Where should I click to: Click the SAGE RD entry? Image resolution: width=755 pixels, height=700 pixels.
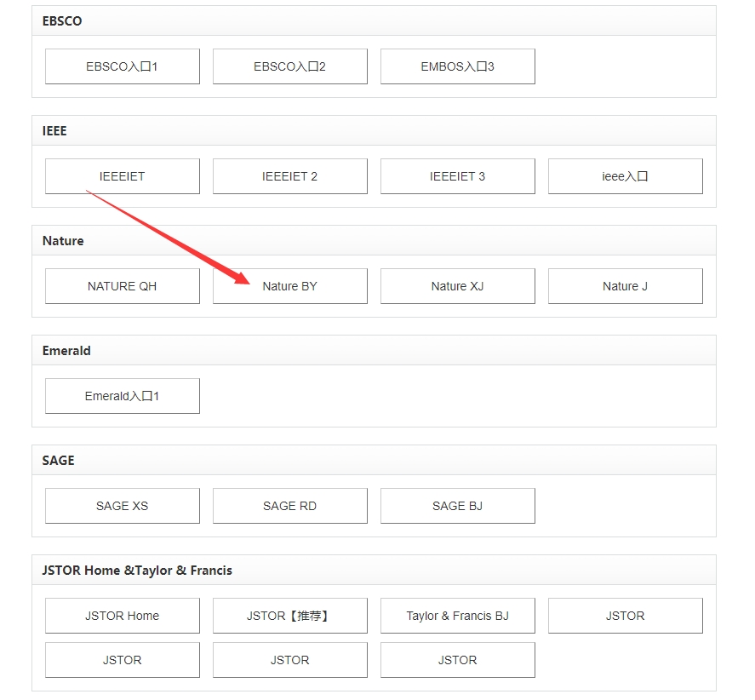click(x=290, y=506)
